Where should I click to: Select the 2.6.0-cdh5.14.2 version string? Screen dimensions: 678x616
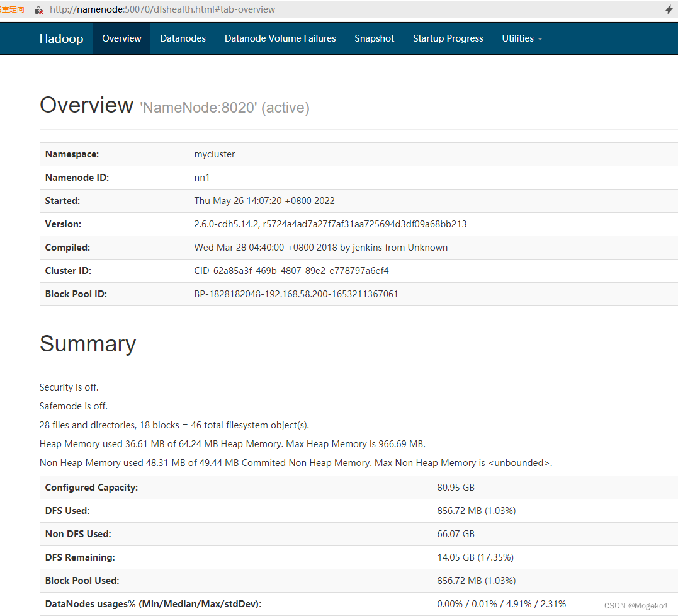pyautogui.click(x=331, y=224)
